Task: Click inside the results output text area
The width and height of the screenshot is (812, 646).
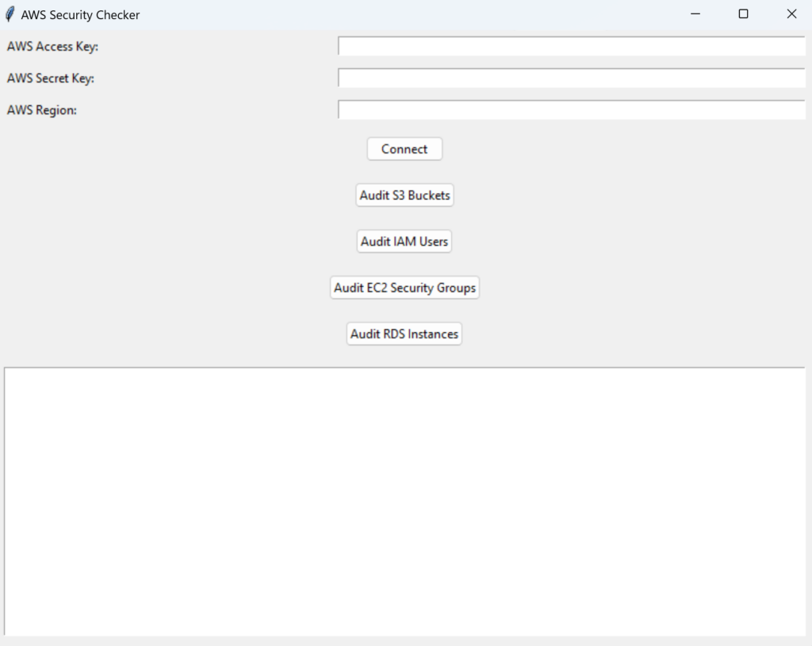Action: (x=404, y=502)
